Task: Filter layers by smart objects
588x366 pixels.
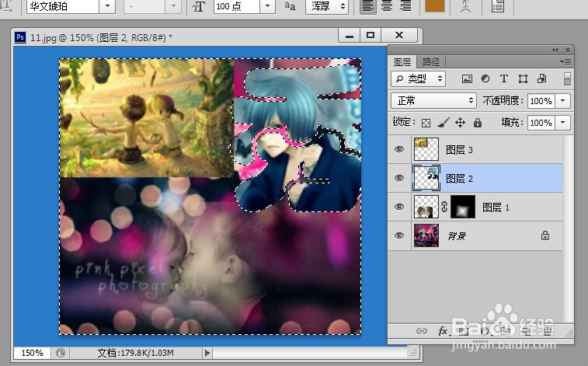Action: coord(541,78)
